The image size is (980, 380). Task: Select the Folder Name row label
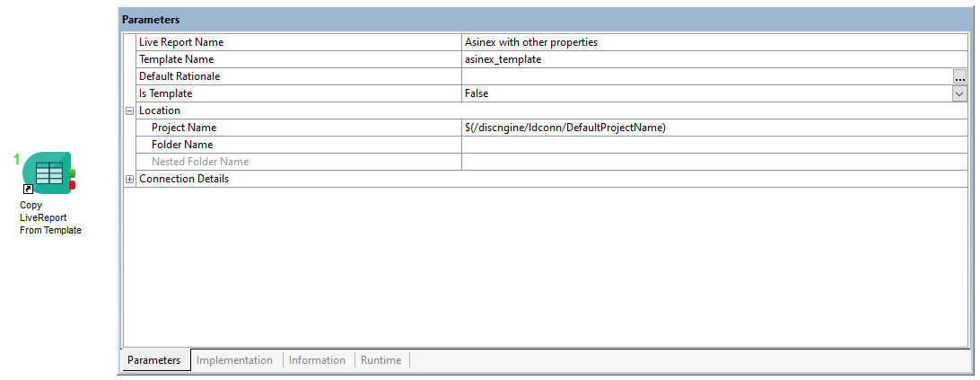pos(182,145)
